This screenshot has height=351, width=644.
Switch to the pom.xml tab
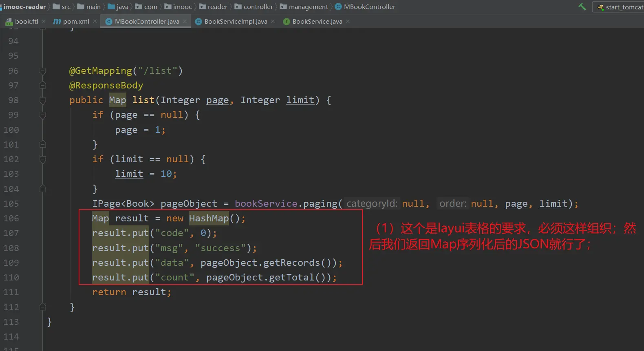[76, 21]
